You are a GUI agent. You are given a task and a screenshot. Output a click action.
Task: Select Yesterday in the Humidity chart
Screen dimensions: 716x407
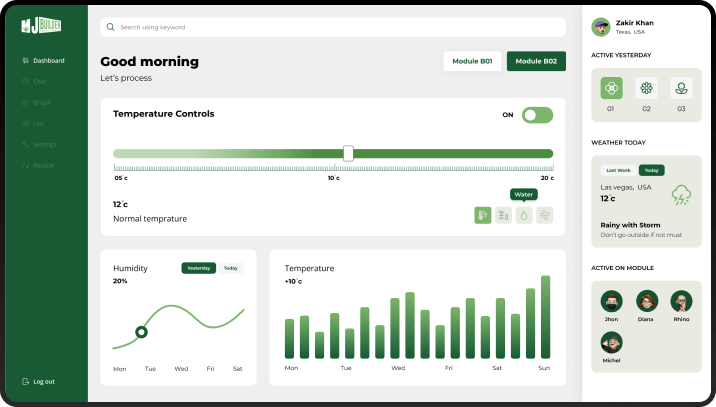point(199,268)
